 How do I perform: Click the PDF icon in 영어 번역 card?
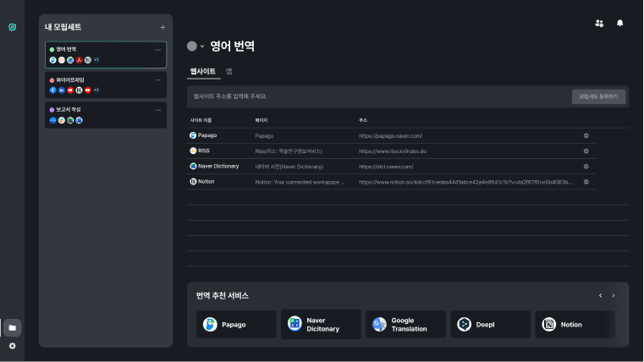pos(79,60)
